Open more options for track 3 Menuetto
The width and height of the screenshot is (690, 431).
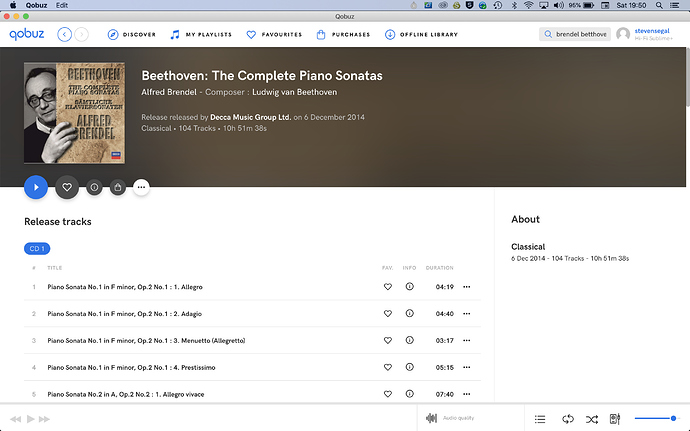click(x=466, y=340)
